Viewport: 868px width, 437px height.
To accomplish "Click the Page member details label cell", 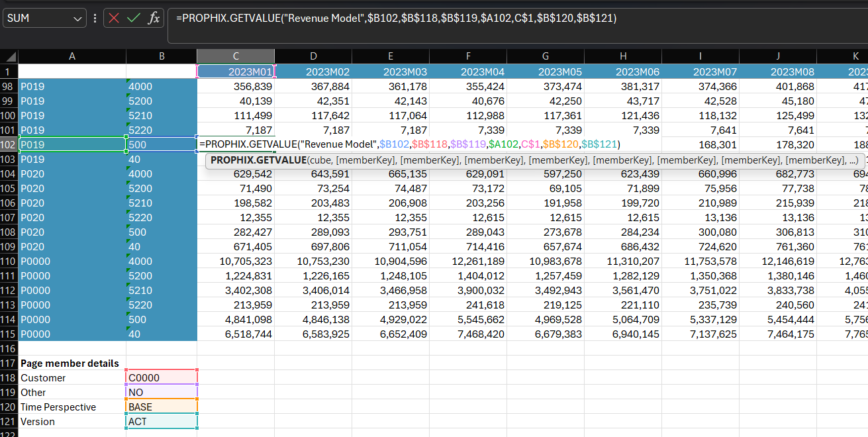I will point(70,363).
